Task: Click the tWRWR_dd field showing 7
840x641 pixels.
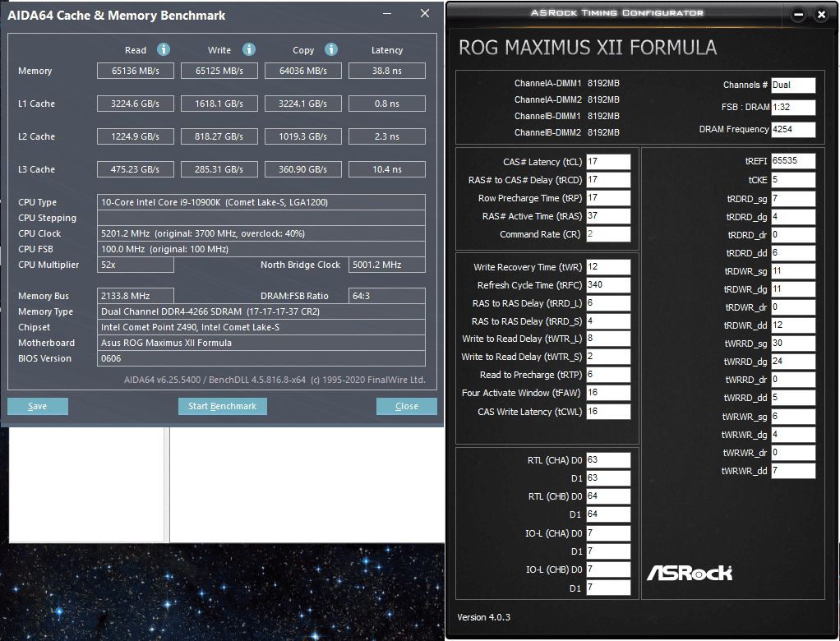Action: tap(793, 471)
